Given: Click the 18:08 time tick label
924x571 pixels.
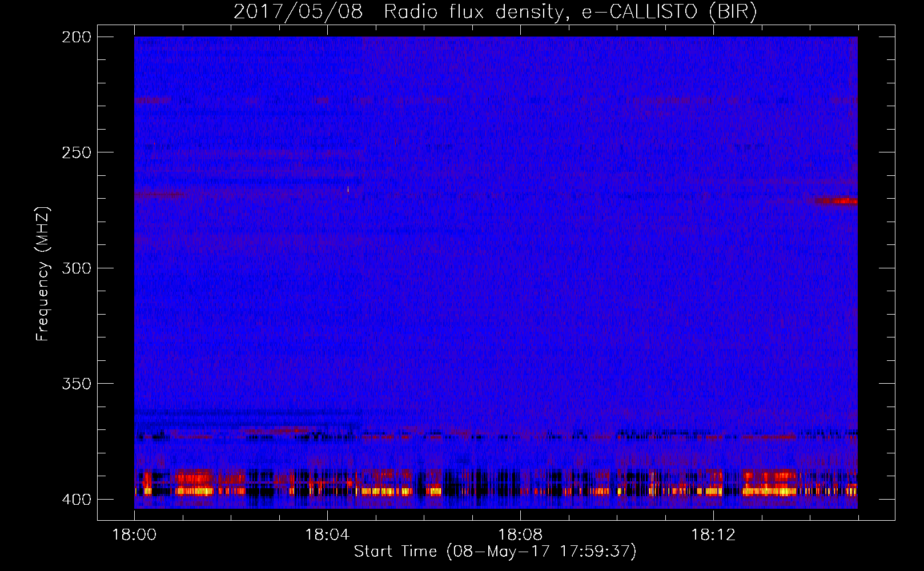Looking at the screenshot, I should (520, 535).
